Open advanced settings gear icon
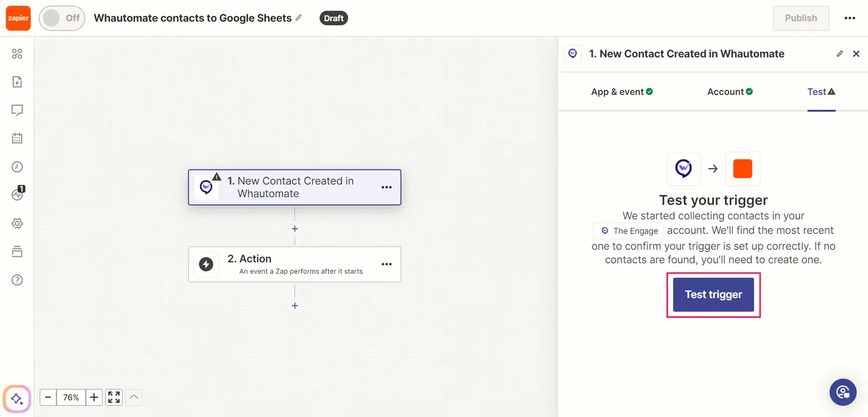 [17, 223]
